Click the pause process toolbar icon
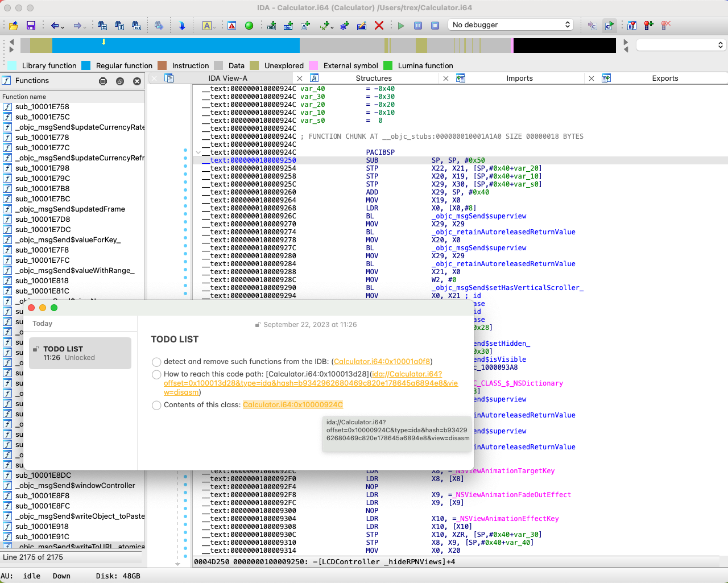Viewport: 728px width, 583px height. [x=418, y=26]
